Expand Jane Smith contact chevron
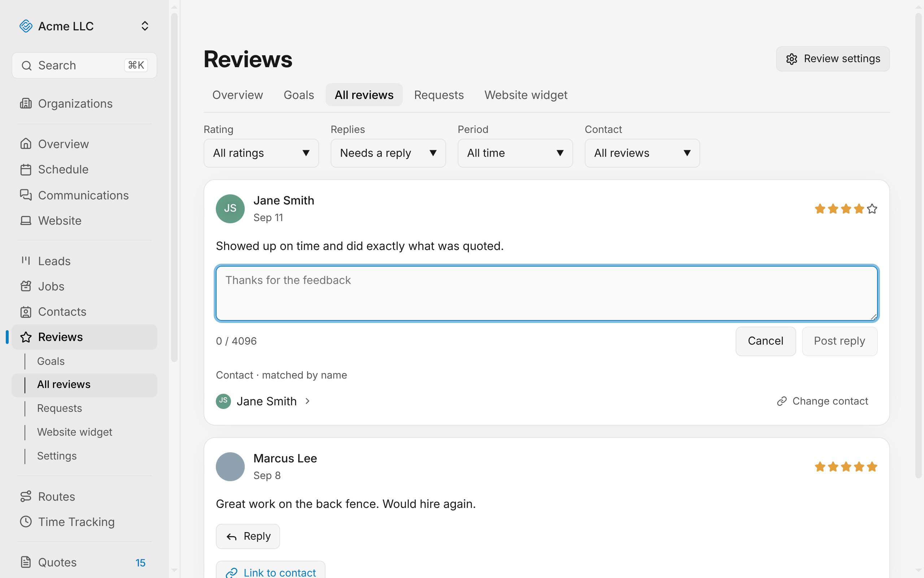This screenshot has width=924, height=578. tap(308, 401)
